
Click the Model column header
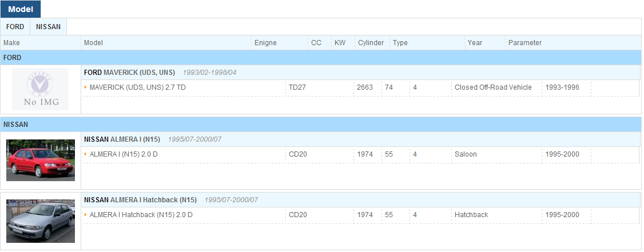tap(166, 43)
